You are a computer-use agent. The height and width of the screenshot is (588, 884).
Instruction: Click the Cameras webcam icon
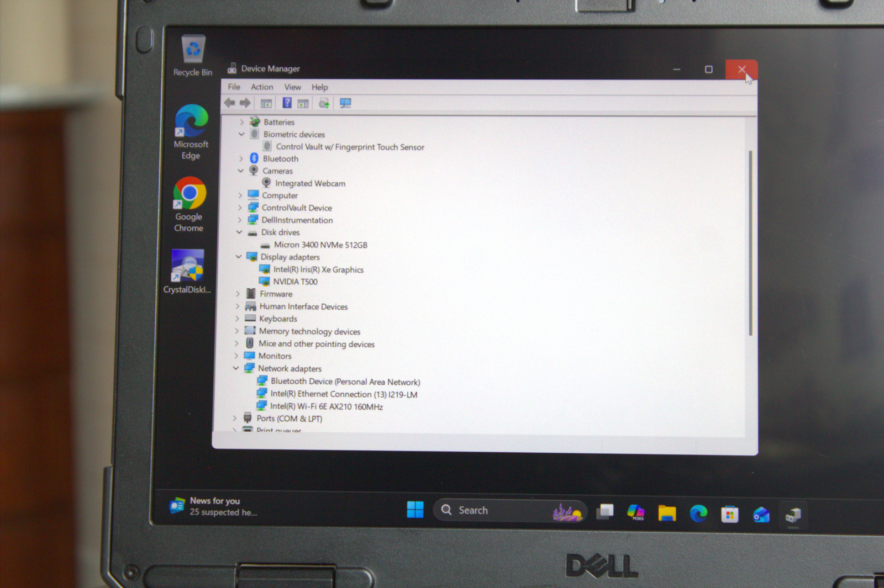[254, 171]
